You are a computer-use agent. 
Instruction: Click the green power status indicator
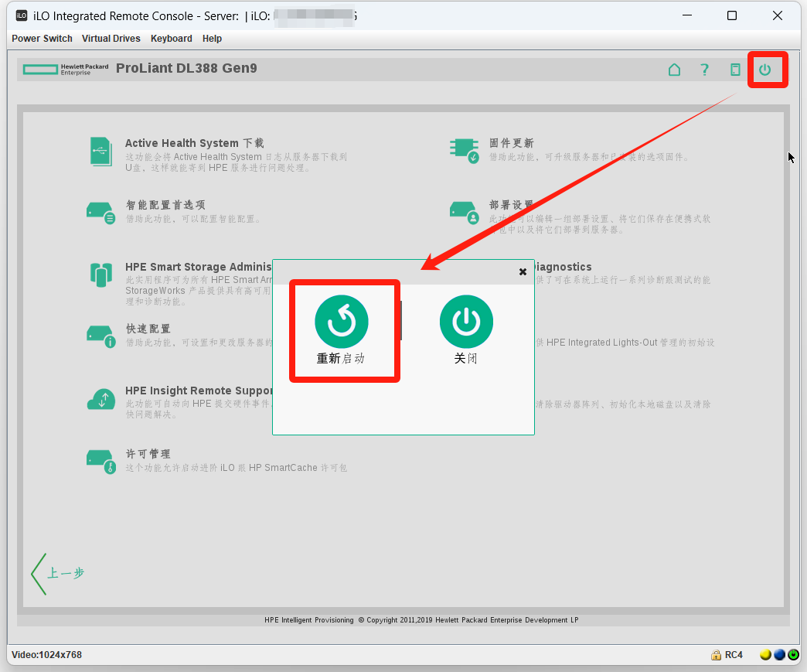click(793, 655)
